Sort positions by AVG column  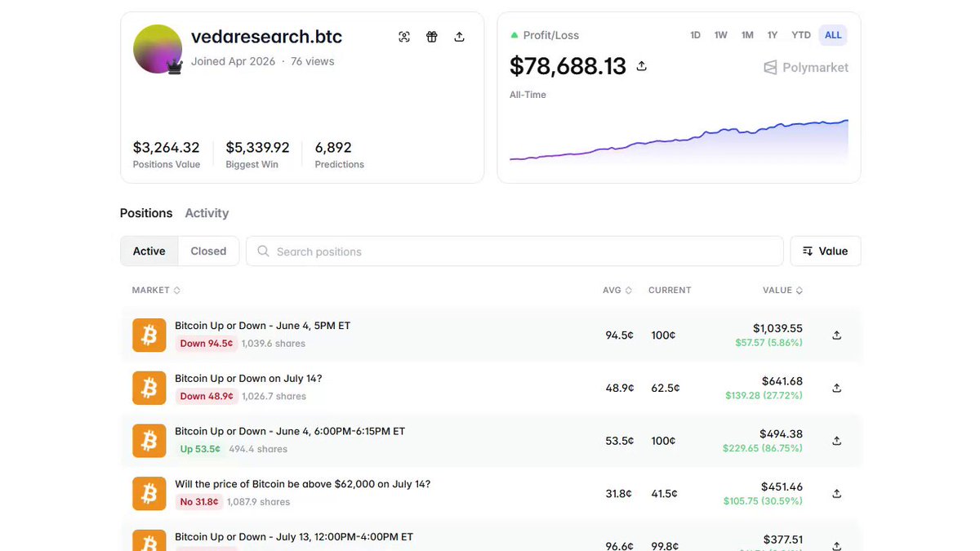617,290
